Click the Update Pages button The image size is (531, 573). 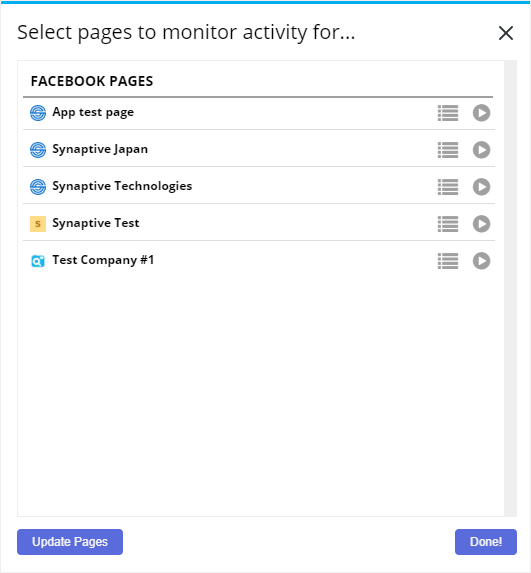point(70,542)
